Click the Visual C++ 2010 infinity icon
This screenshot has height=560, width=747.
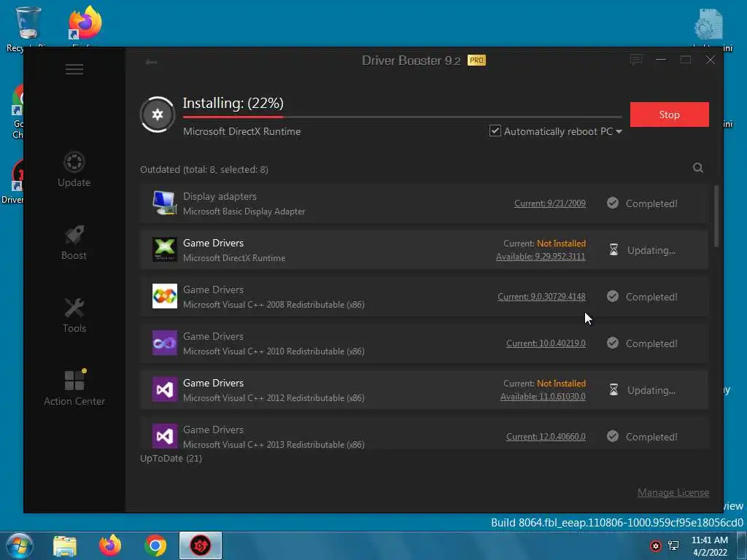(164, 343)
